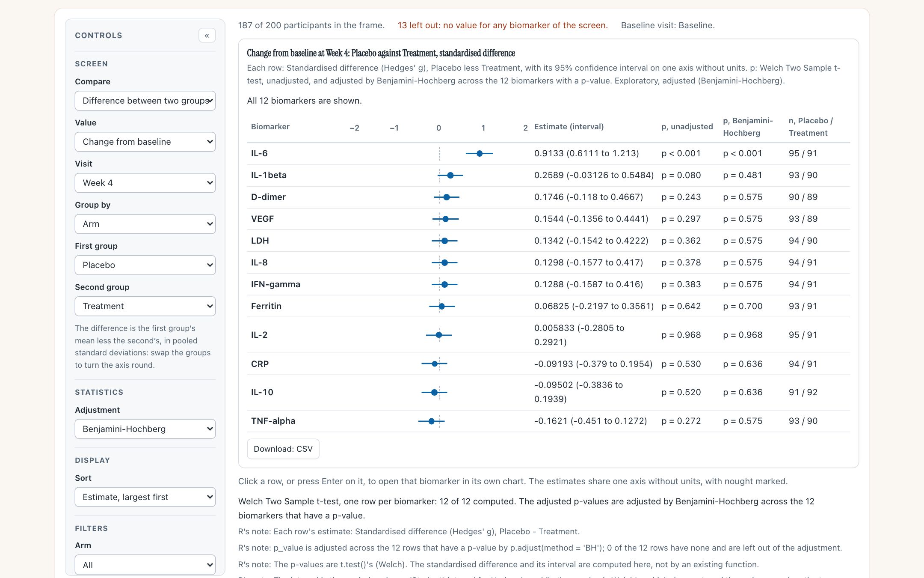
Task: Download the table as CSV
Action: [x=283, y=449]
